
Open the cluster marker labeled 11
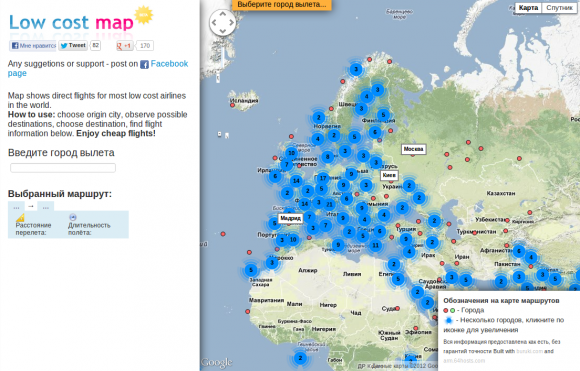375,245
